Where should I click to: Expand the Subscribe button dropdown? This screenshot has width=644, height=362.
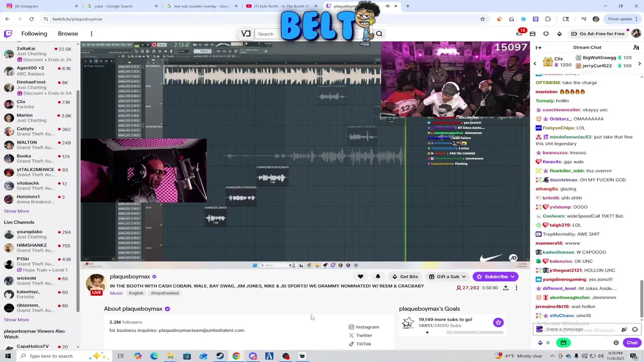(512, 277)
